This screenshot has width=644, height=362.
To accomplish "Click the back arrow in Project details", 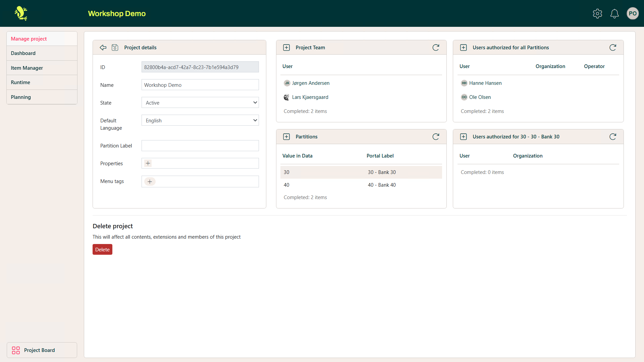I will pos(103,47).
